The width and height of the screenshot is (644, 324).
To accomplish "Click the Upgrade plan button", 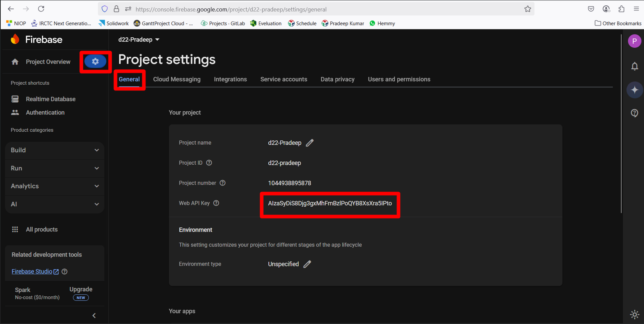I will coord(81,293).
